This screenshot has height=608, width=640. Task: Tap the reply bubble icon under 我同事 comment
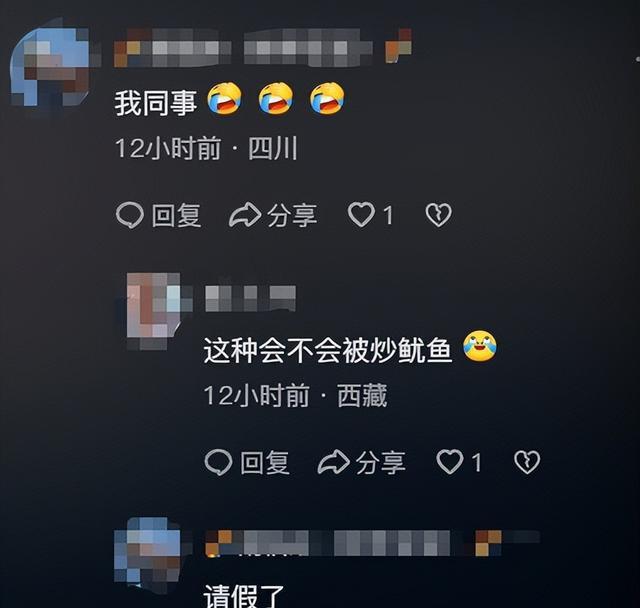(x=130, y=215)
